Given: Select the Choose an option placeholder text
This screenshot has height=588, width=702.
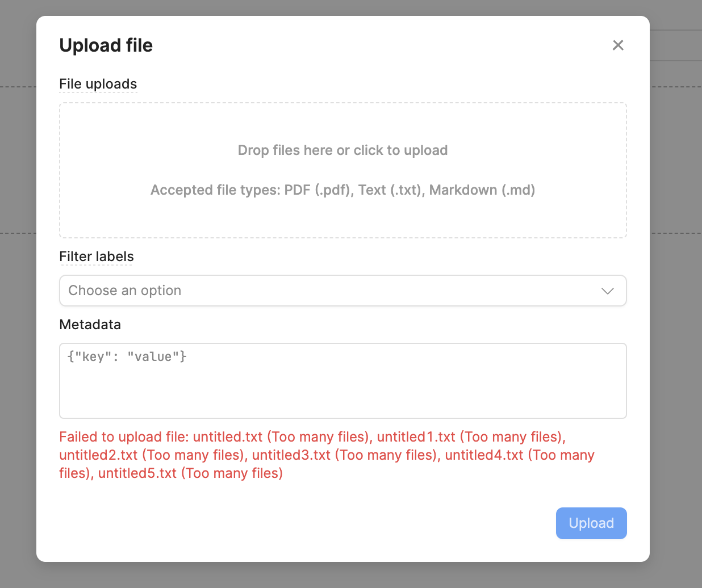Looking at the screenshot, I should click(x=125, y=291).
